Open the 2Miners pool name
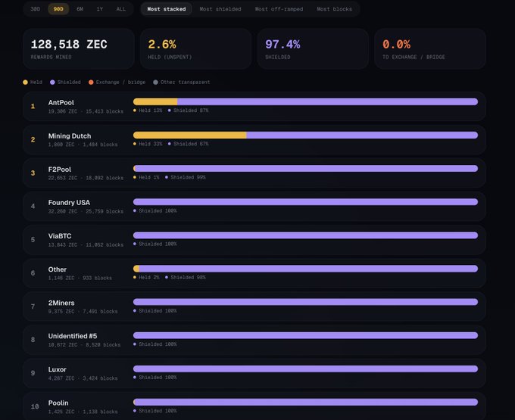 coord(61,303)
